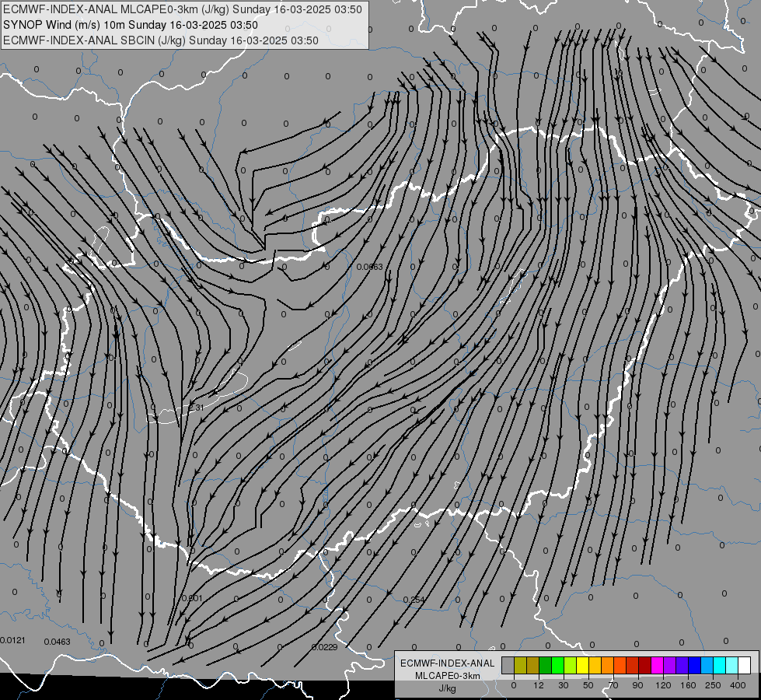The width and height of the screenshot is (761, 700).
Task: Click the legend tick value 160
Action: pos(688,685)
